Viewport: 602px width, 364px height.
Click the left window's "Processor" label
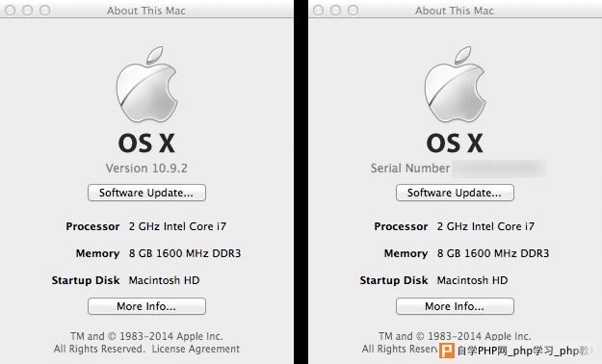(x=92, y=226)
